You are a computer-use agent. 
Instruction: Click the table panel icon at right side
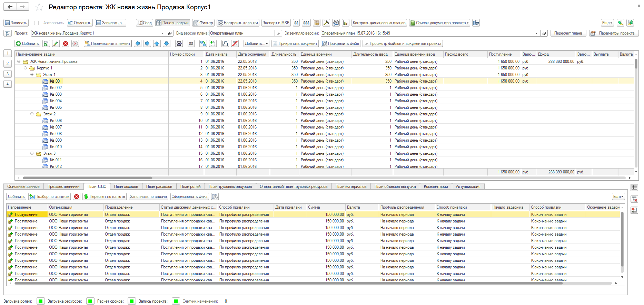634,188
